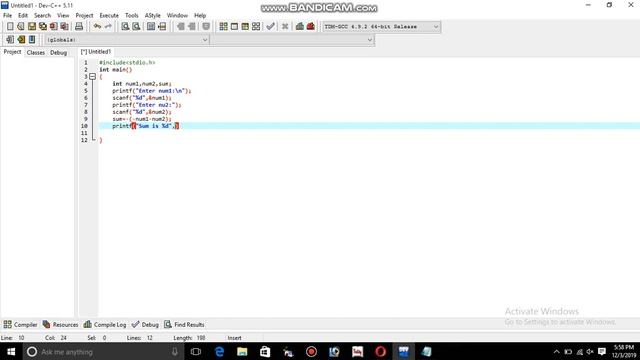Click the Compile and Run toolbar icon
This screenshot has height=360, width=640.
(245, 27)
